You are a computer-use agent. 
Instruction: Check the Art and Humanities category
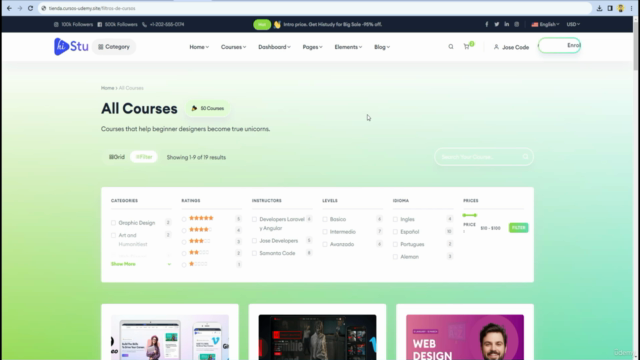[x=113, y=236]
